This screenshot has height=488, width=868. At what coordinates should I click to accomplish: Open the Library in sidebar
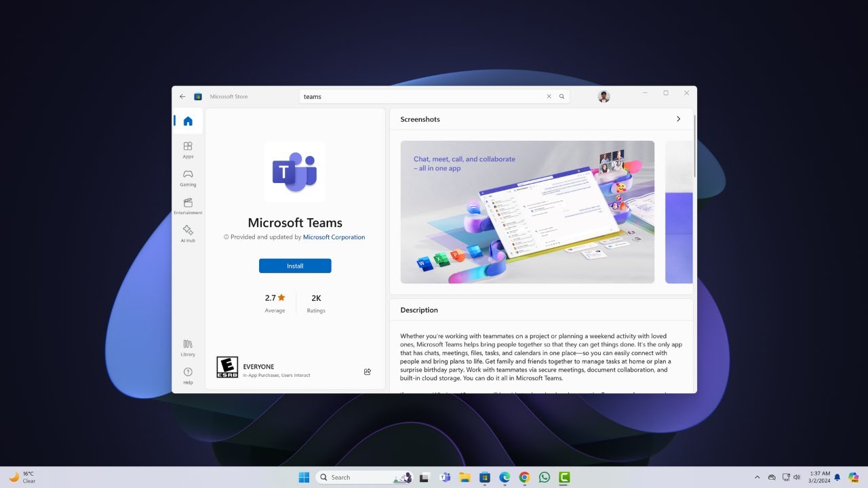tap(188, 348)
